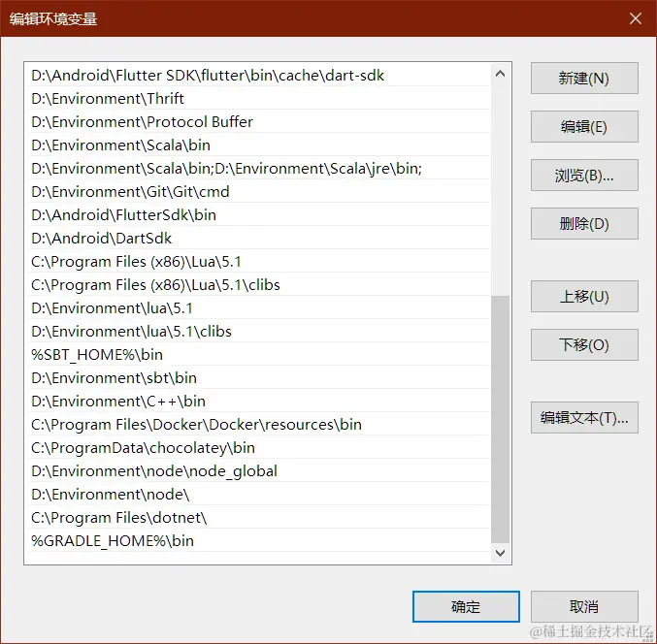Select D:\Environment\node\ entry
The image size is (657, 644).
(x=258, y=494)
